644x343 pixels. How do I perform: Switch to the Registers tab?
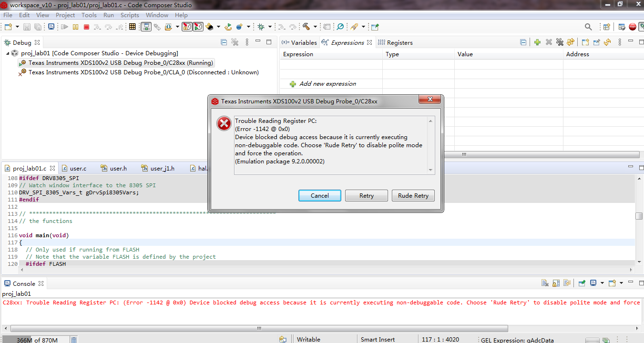pos(395,42)
